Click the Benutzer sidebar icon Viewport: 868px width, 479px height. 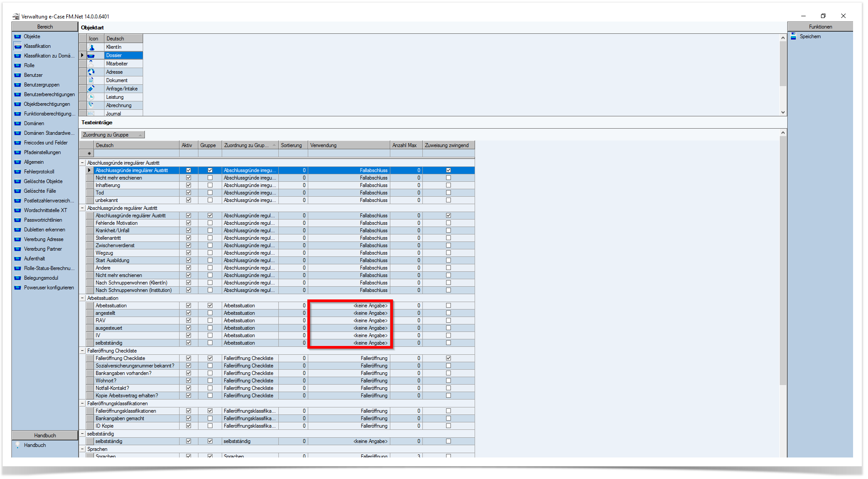point(18,75)
